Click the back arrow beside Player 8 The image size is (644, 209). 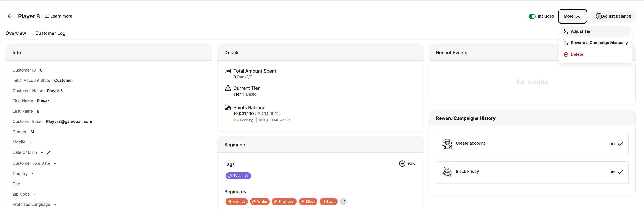pos(10,16)
